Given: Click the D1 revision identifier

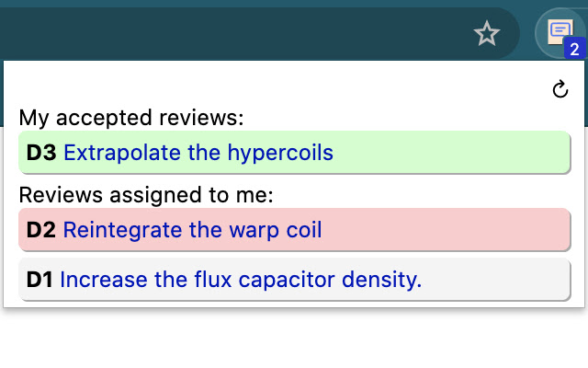Looking at the screenshot, I should [40, 280].
